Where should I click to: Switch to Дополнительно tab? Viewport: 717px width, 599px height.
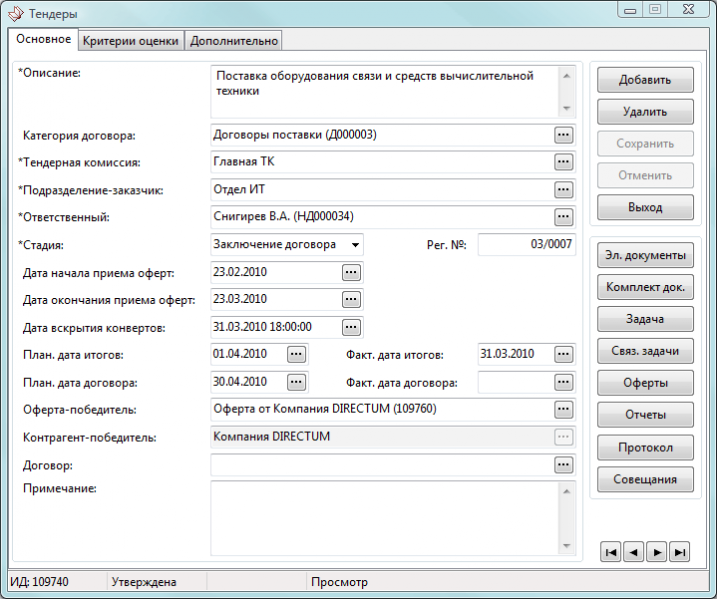coord(234,41)
